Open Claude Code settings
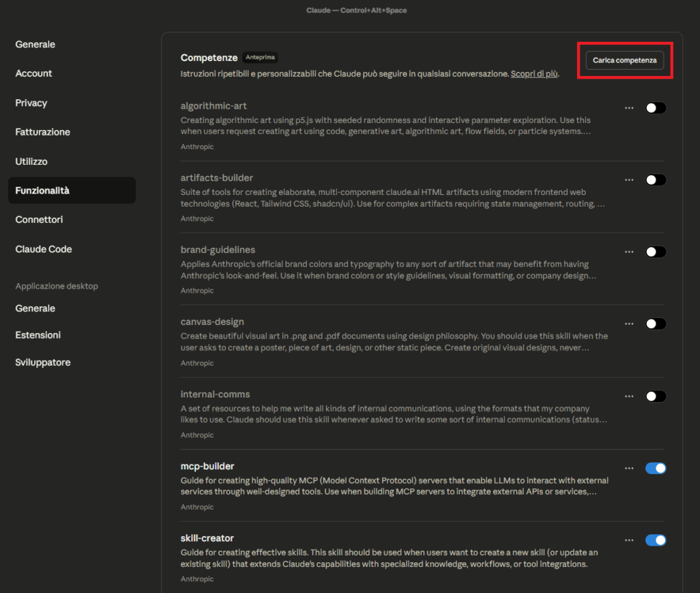 (x=44, y=249)
